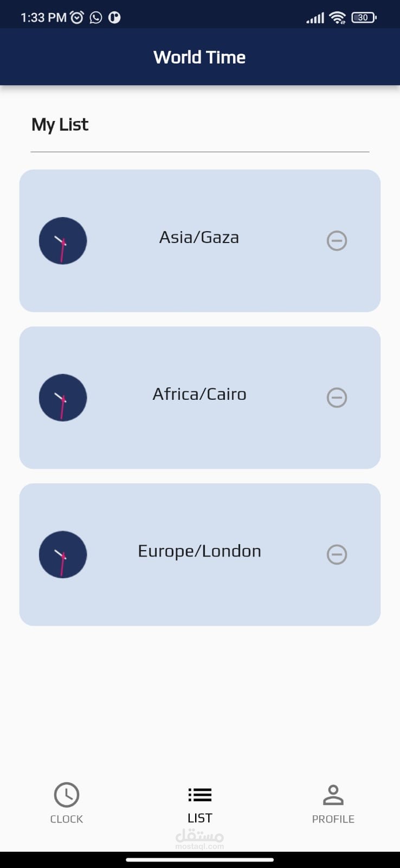Tap the battery level indicator
Viewport: 400px width, 868px height.
point(363,18)
